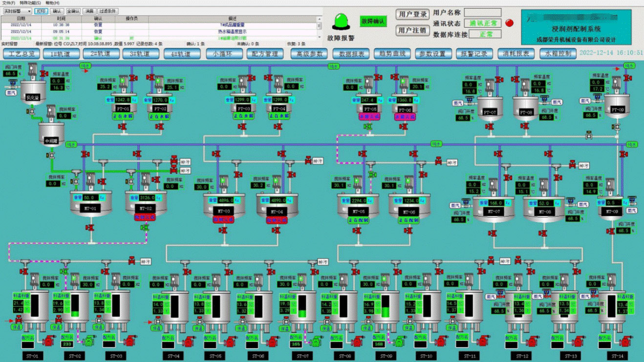Open the 实时报警 dropdown list
Image resolution: width=644 pixels, height=362 pixels.
pos(18,11)
